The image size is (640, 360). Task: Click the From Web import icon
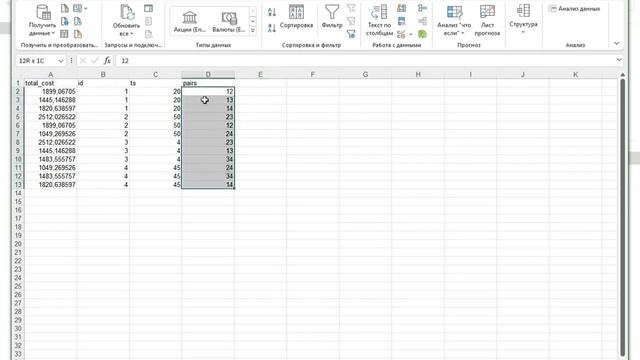click(64, 21)
